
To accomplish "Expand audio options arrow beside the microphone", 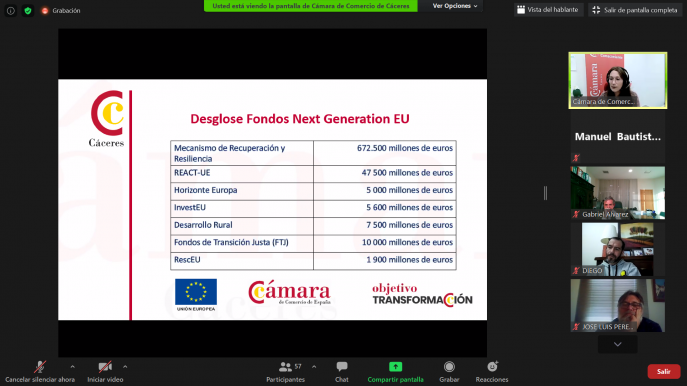I will click(72, 367).
